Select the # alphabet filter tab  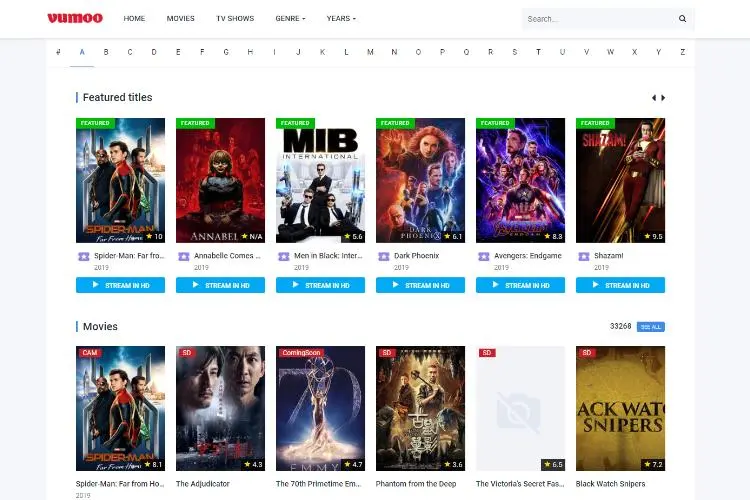58,52
